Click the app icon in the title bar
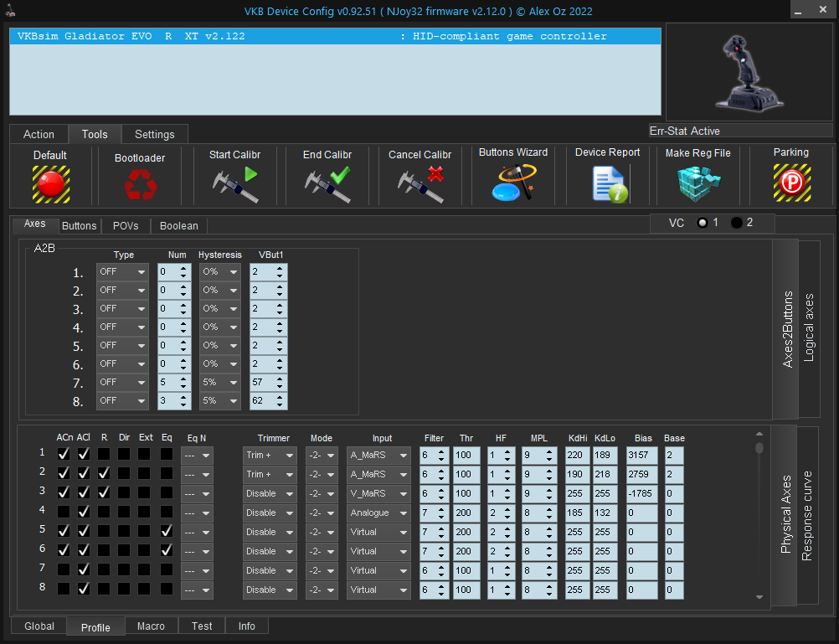This screenshot has height=644, width=839. click(10, 10)
